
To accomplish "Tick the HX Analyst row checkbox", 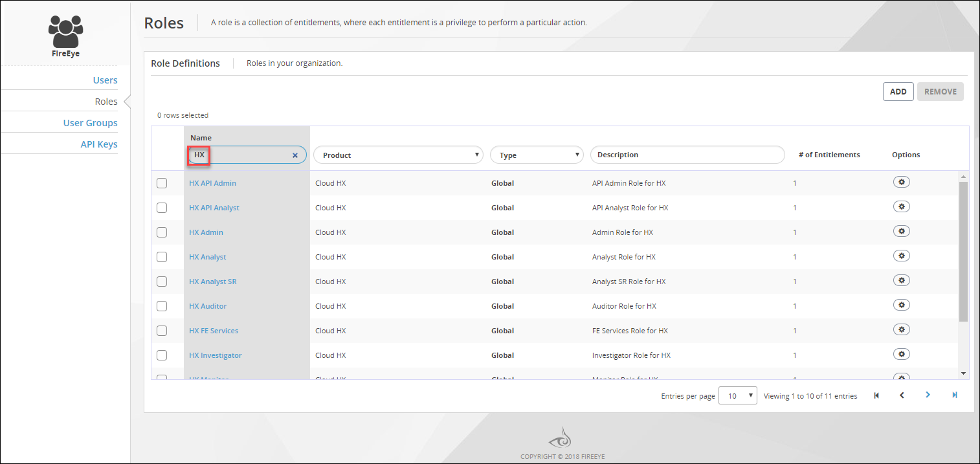I will click(x=162, y=257).
